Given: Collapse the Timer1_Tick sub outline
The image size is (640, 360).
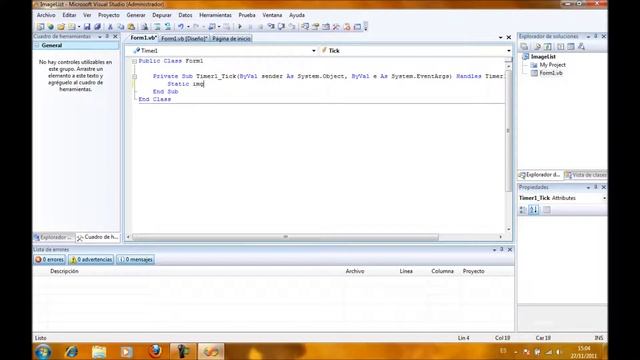Looking at the screenshot, I should point(134,76).
